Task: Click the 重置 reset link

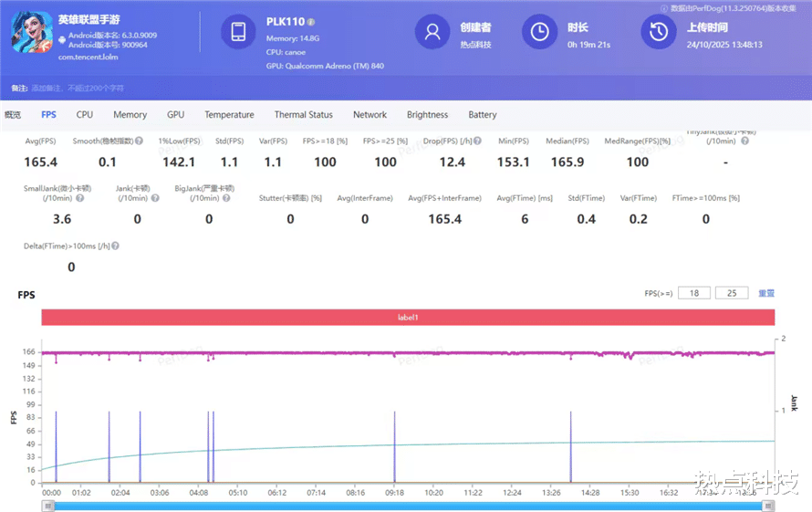Action: point(766,294)
